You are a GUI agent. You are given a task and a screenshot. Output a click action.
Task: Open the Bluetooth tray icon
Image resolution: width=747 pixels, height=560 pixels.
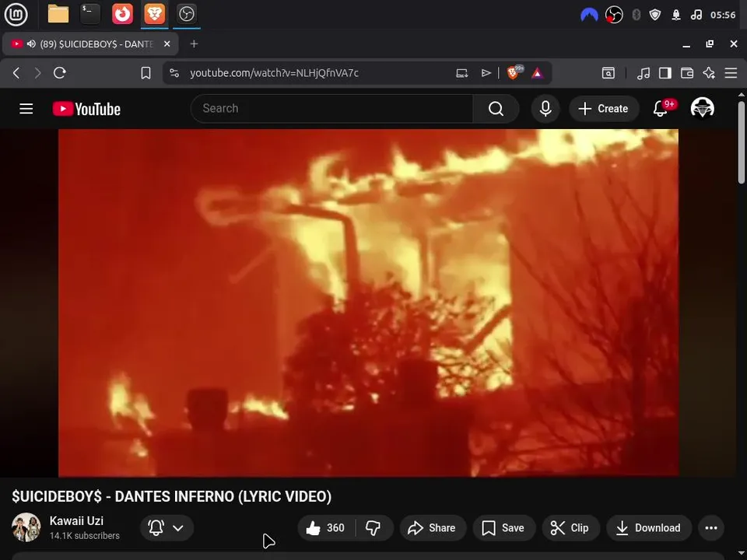click(x=636, y=15)
